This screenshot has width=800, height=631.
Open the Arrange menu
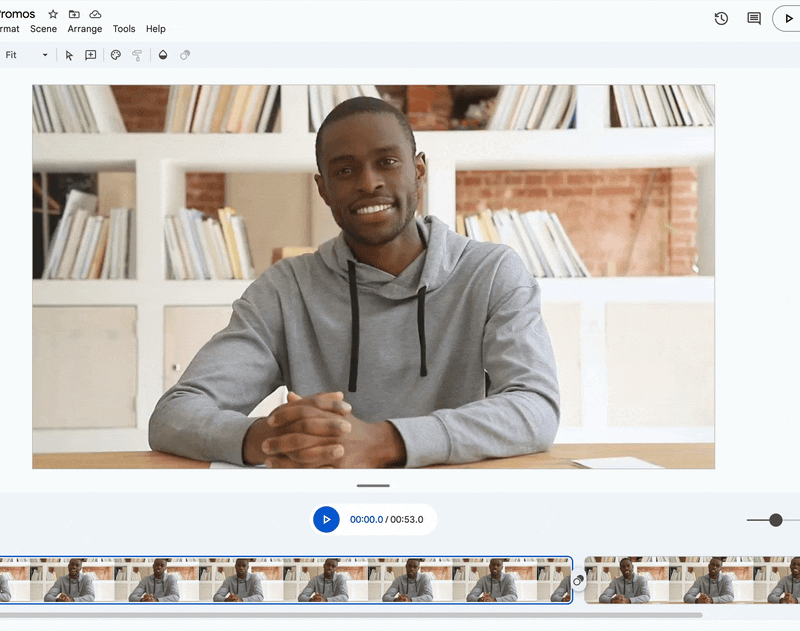pyautogui.click(x=84, y=29)
